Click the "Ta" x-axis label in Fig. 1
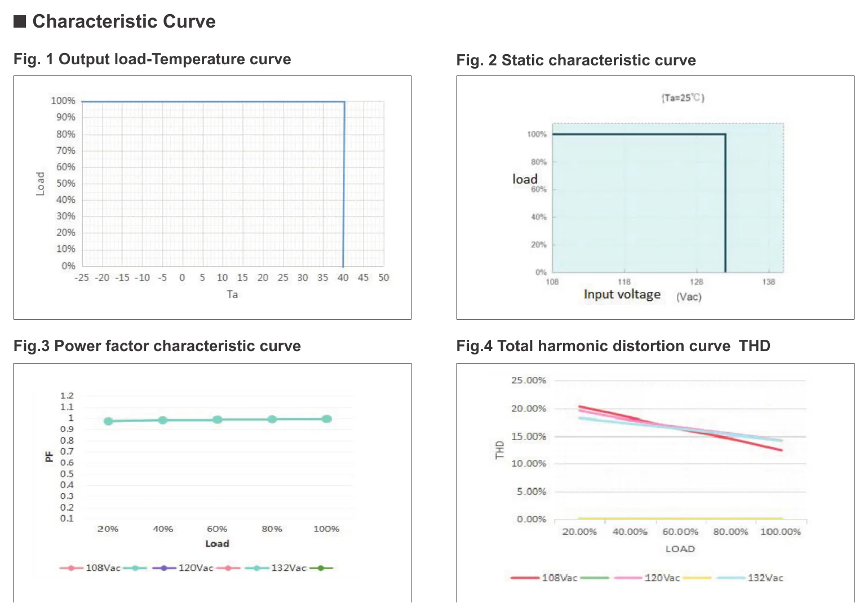Screen dimensions: 868x616 pos(232,294)
